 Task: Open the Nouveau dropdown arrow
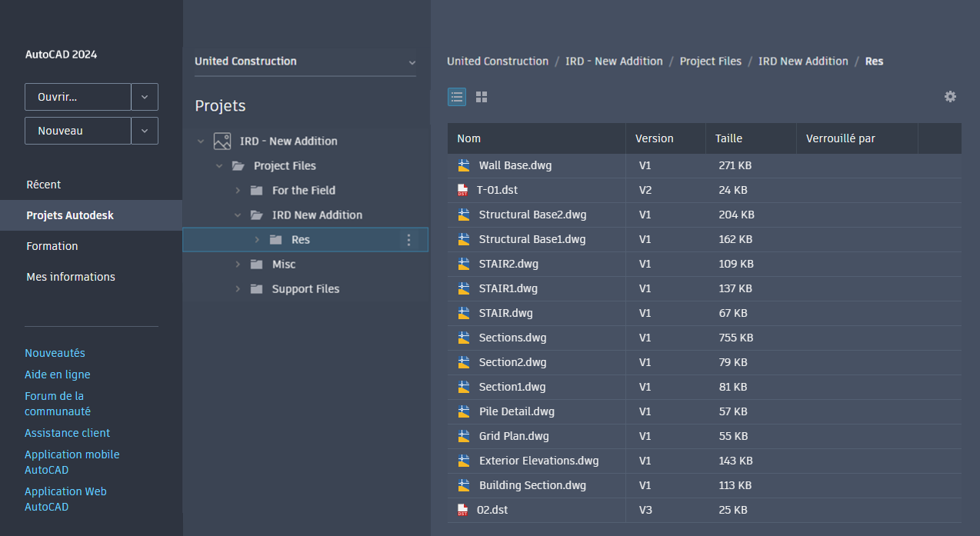coord(145,131)
